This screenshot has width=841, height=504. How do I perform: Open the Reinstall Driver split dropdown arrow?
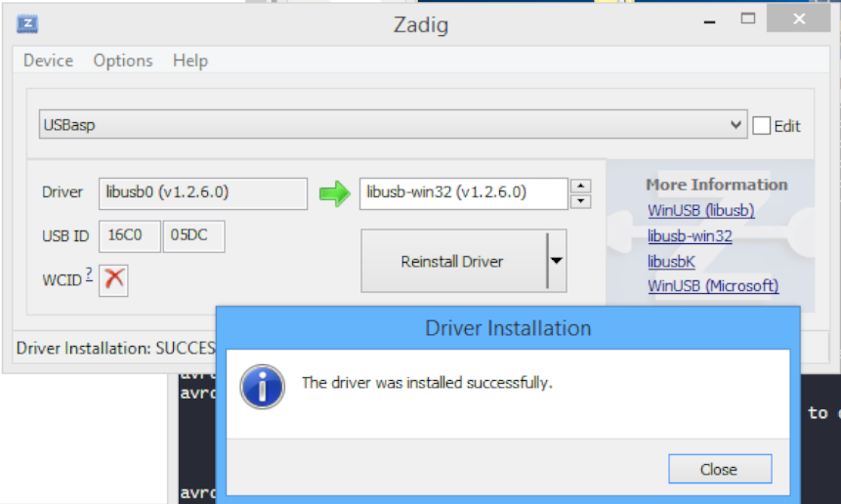pyautogui.click(x=557, y=261)
